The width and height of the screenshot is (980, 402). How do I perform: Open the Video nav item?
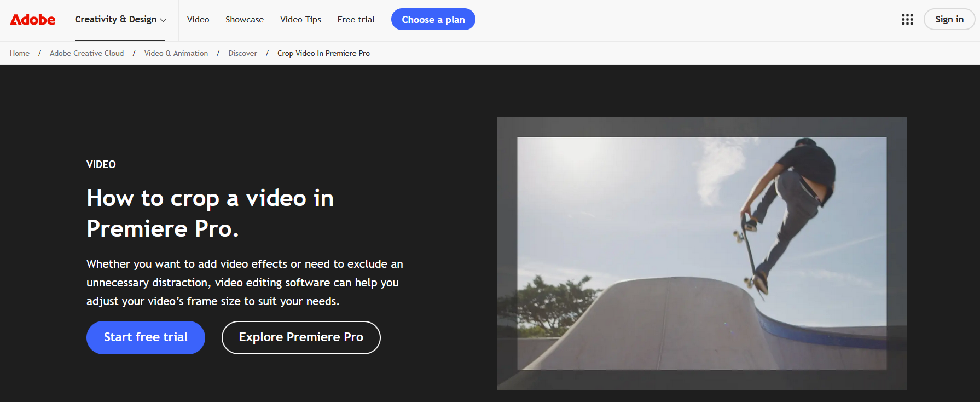click(x=198, y=20)
